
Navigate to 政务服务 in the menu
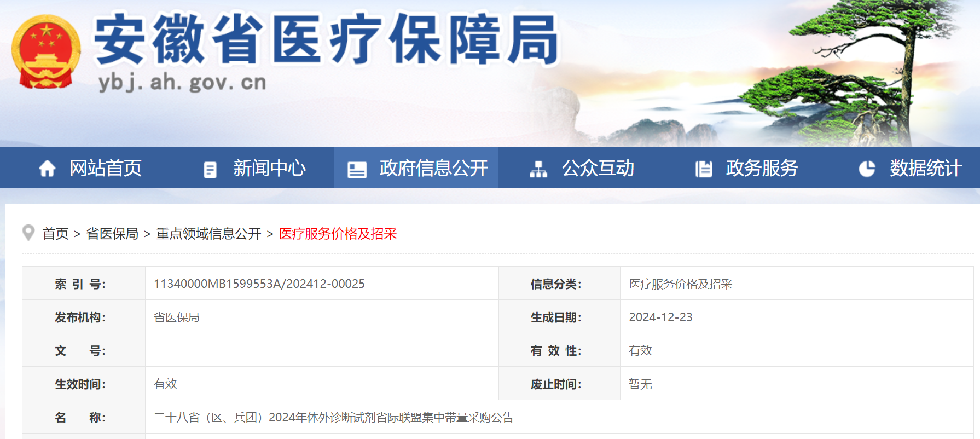762,168
